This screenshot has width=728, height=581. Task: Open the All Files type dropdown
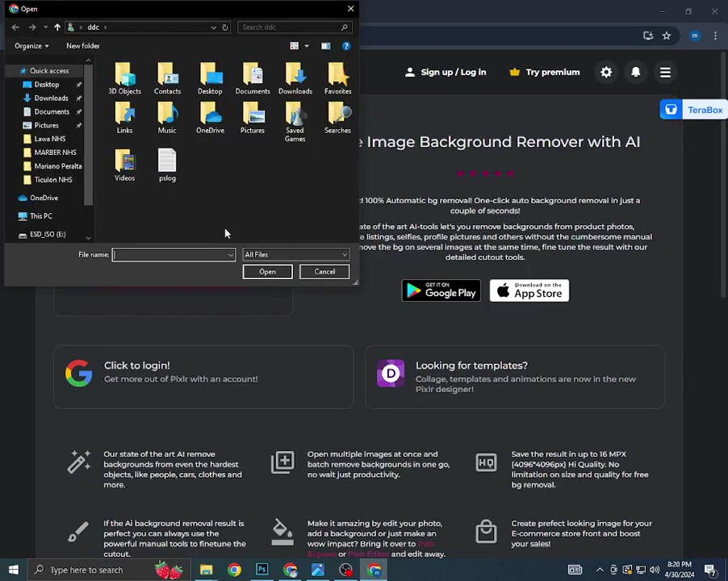pyautogui.click(x=295, y=255)
